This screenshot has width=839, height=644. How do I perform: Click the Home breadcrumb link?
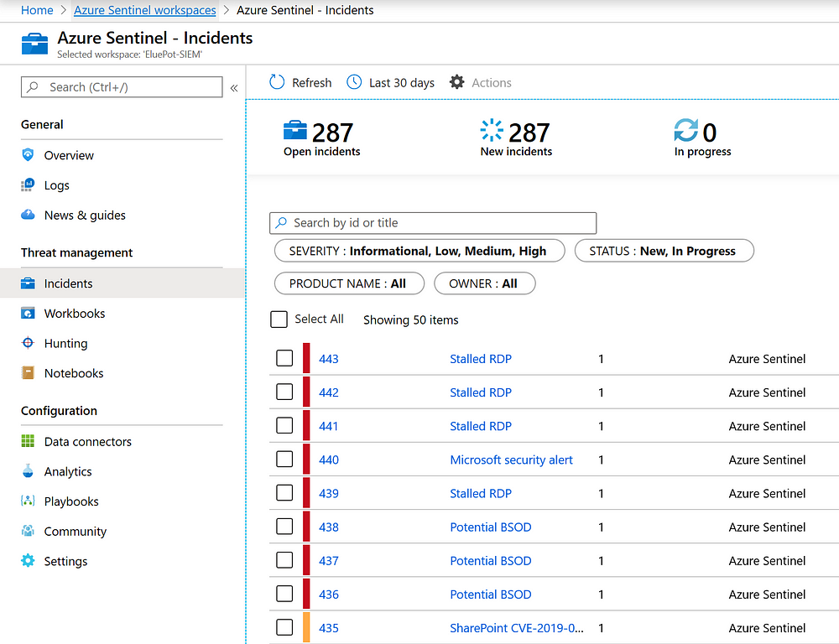coord(37,10)
